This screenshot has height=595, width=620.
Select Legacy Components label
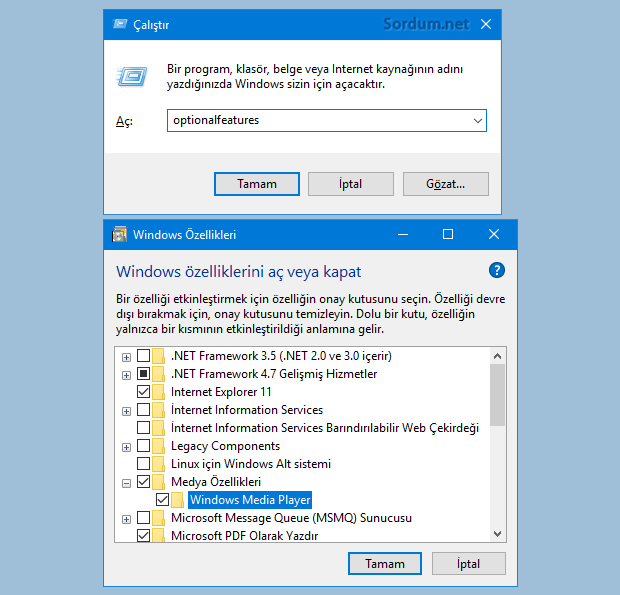[x=225, y=446]
